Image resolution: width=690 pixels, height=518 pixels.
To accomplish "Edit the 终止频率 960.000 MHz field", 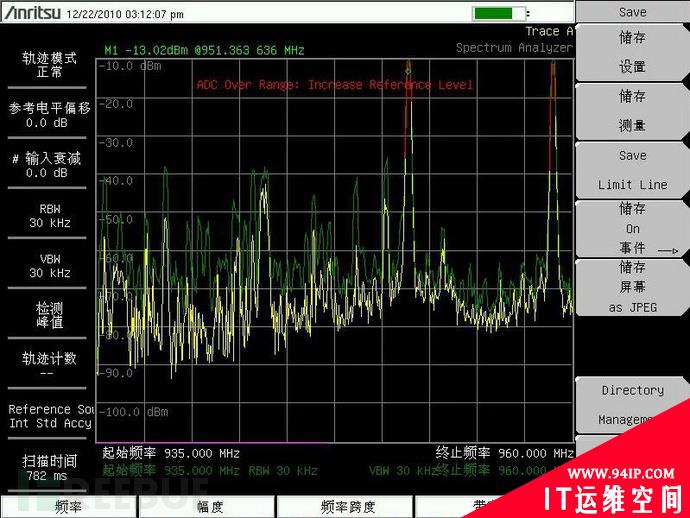I will (504, 453).
